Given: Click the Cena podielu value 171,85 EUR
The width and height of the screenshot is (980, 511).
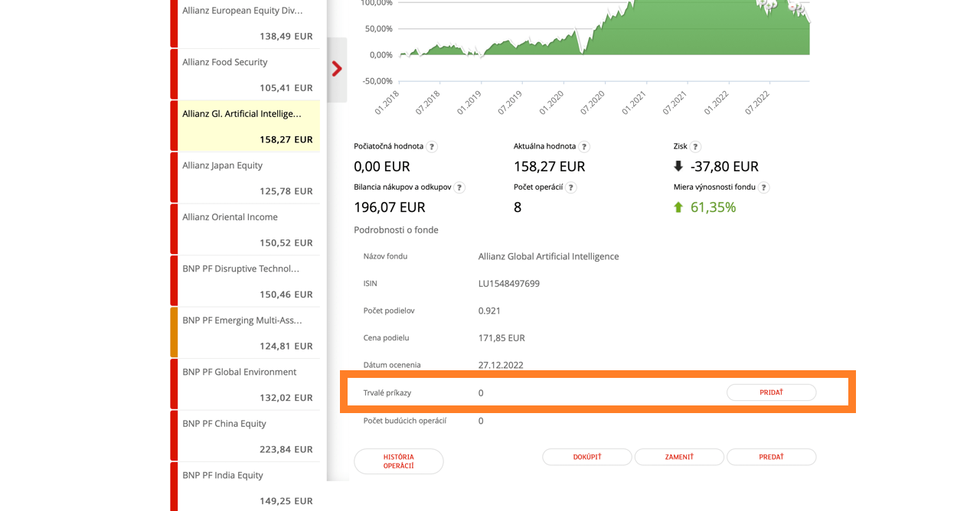Looking at the screenshot, I should pos(501,338).
